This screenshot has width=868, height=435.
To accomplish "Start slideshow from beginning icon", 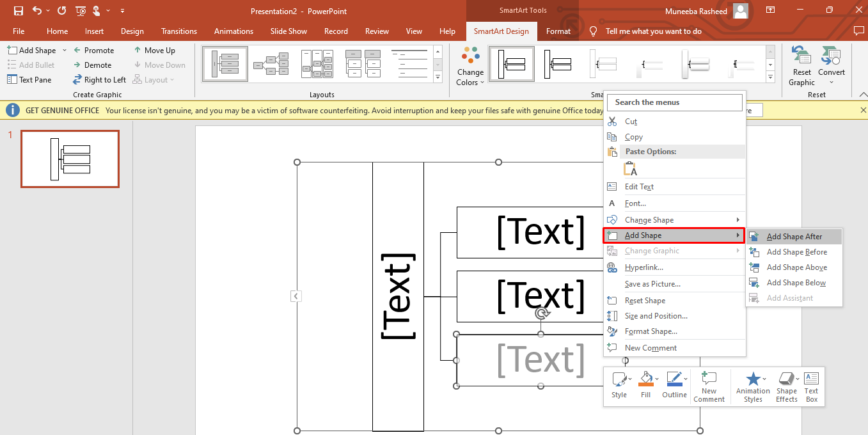I will (81, 10).
